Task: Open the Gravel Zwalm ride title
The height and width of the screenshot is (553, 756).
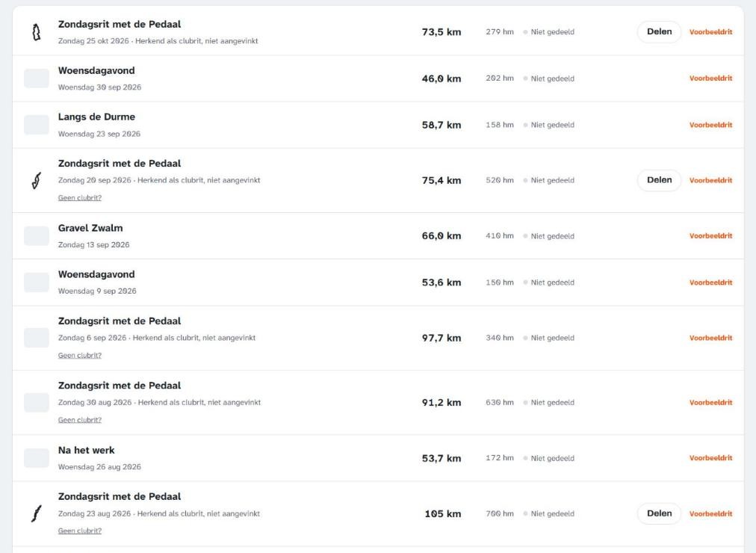Action: tap(90, 228)
